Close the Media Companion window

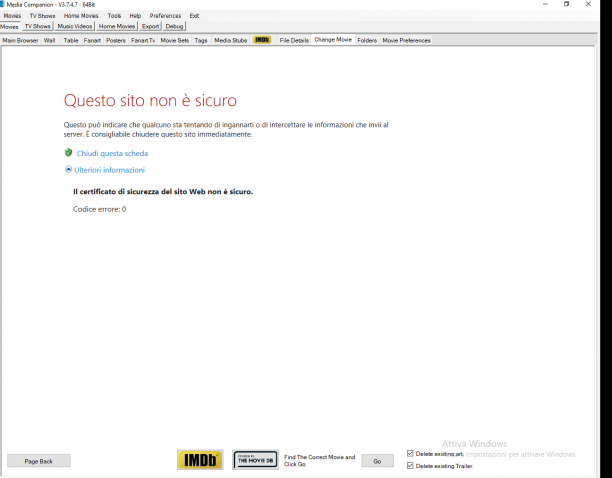coord(588,4)
